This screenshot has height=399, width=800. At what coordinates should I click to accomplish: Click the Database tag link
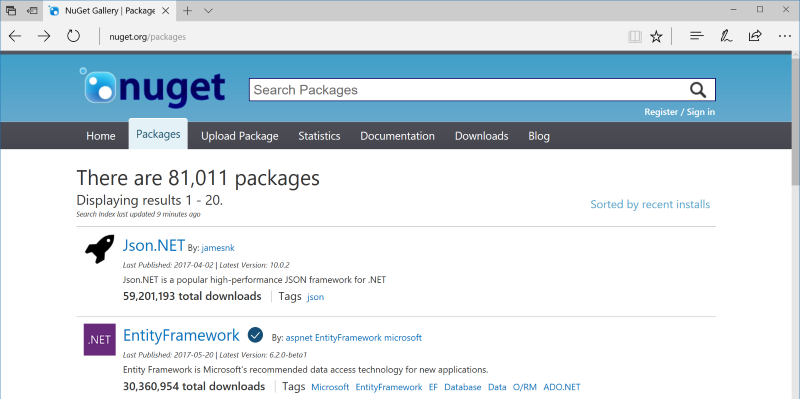tap(463, 387)
